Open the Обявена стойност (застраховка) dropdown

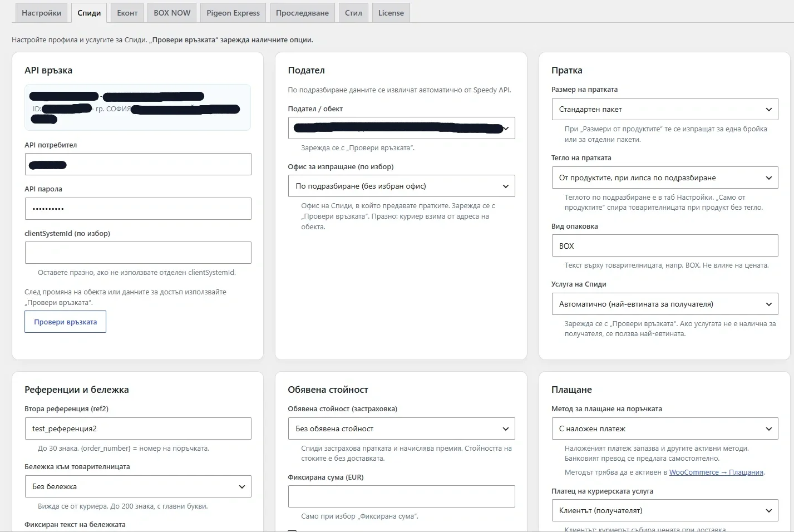coord(401,428)
